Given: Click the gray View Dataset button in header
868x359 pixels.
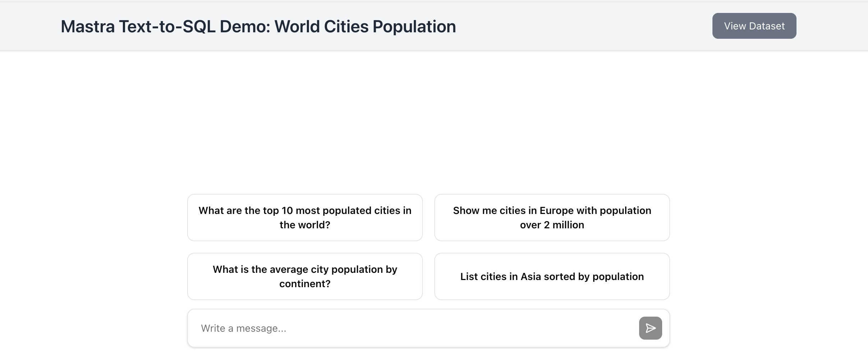Looking at the screenshot, I should coord(754,26).
